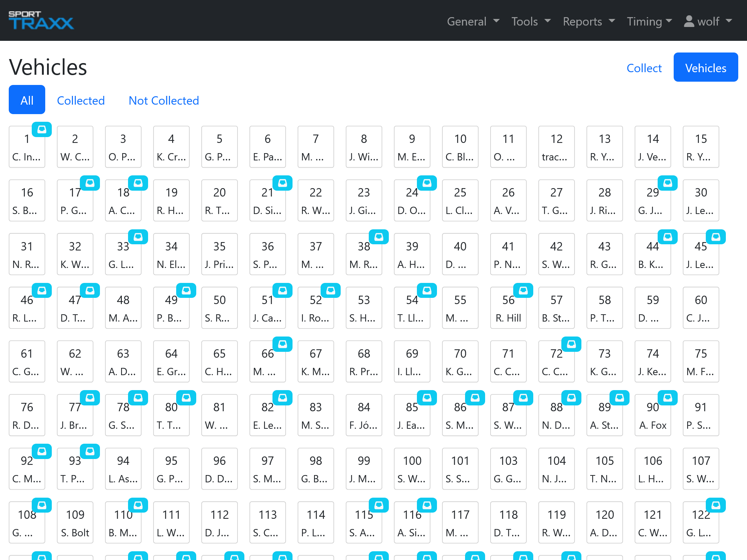Click the collected badge icon on vehicle 24
This screenshot has width=747, height=560.
click(427, 183)
